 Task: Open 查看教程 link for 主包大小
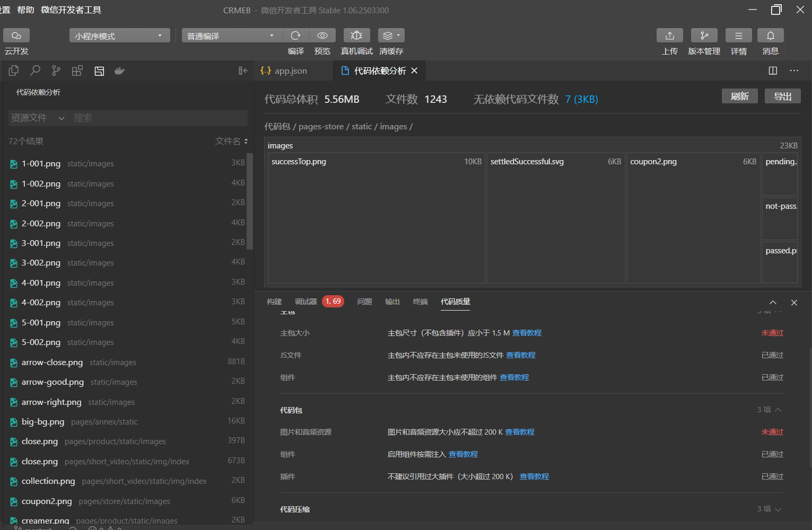(x=527, y=333)
